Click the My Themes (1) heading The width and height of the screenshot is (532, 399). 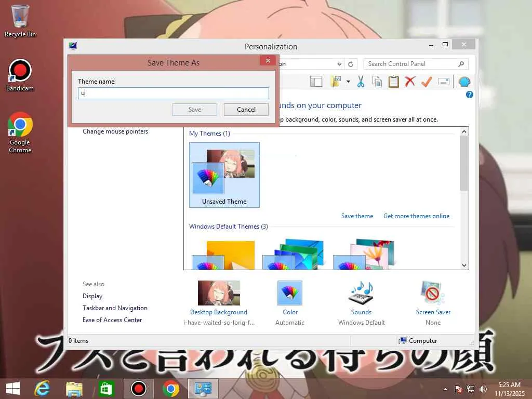pos(209,134)
